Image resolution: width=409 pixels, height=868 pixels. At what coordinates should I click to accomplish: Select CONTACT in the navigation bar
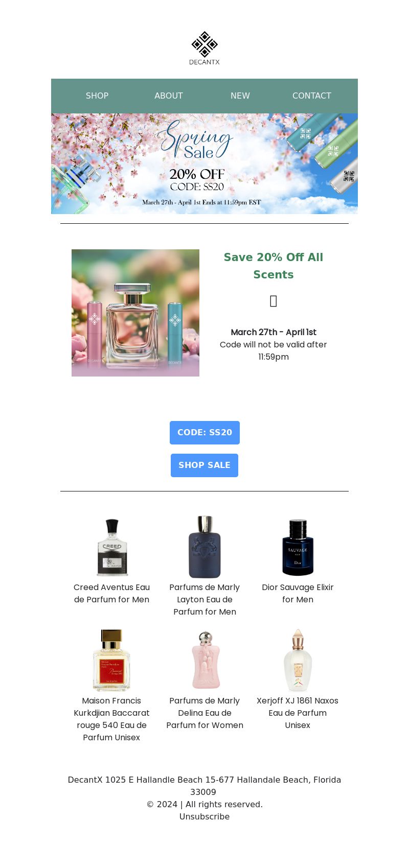(x=312, y=96)
